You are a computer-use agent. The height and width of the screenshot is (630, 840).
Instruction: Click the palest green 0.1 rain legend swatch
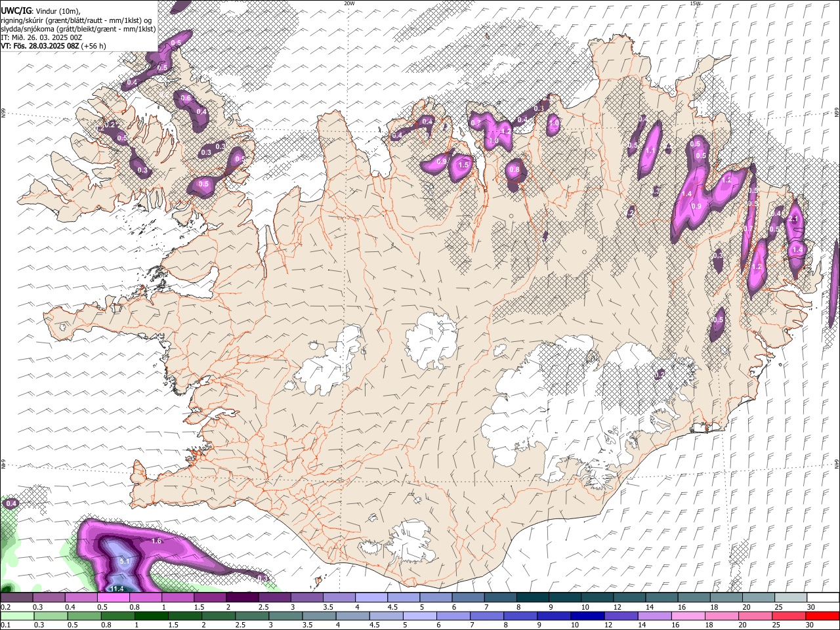coord(16,616)
